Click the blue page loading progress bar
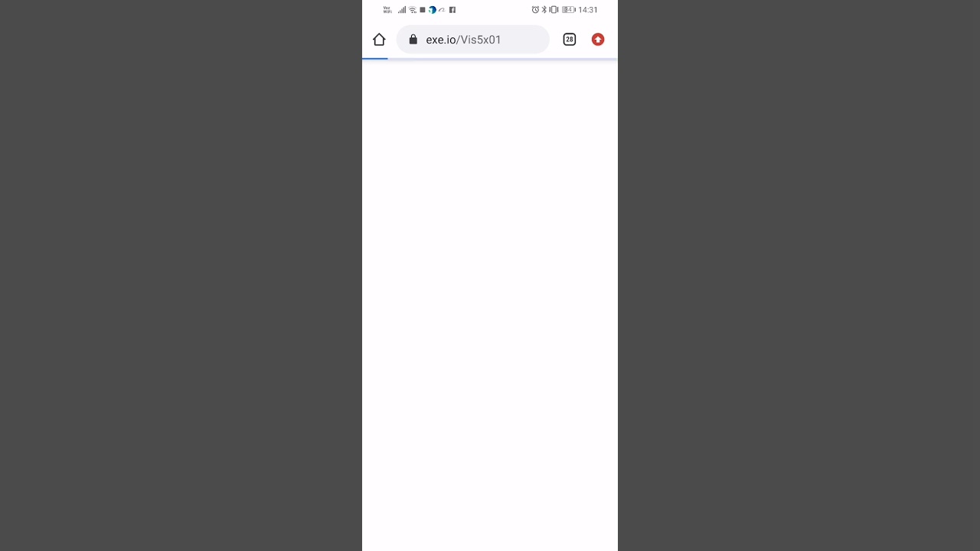Image resolution: width=980 pixels, height=551 pixels. pos(375,58)
